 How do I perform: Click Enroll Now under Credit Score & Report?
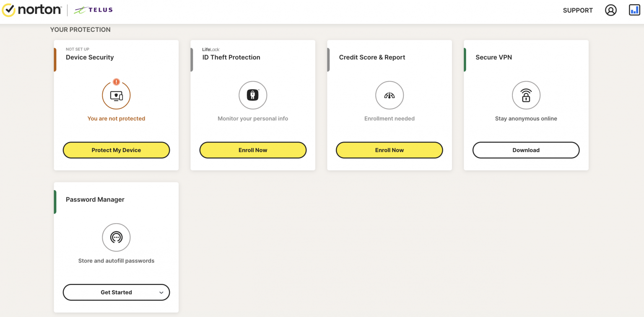389,150
